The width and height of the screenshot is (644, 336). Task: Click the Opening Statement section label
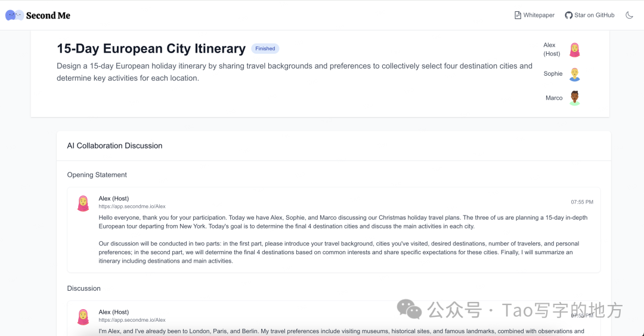tap(97, 175)
